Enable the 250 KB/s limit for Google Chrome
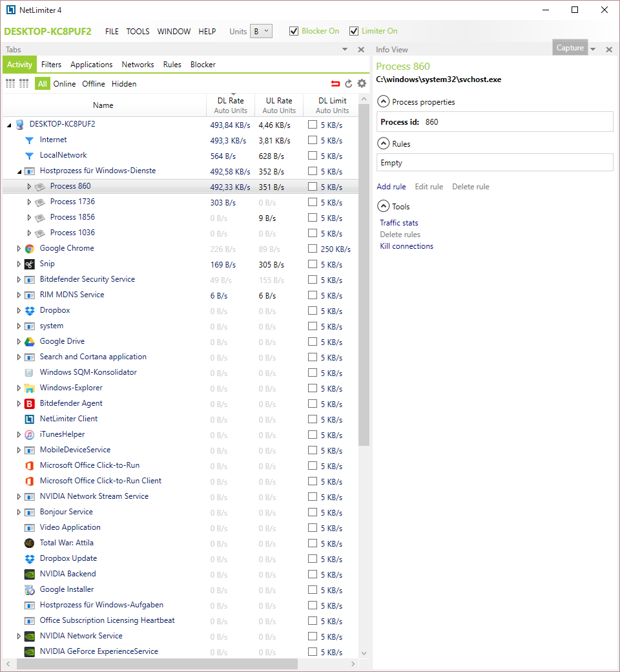The image size is (620, 672). tap(313, 249)
